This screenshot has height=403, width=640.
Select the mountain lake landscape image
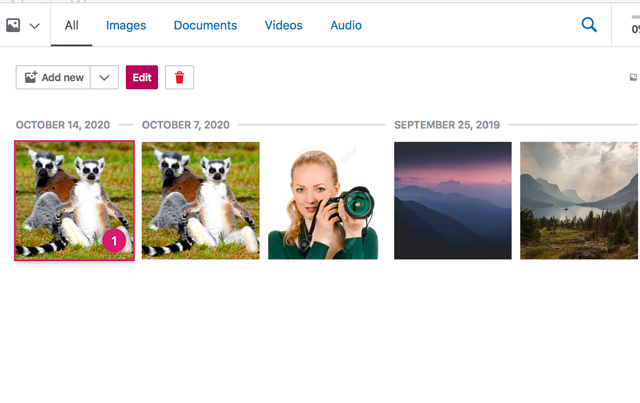[578, 200]
